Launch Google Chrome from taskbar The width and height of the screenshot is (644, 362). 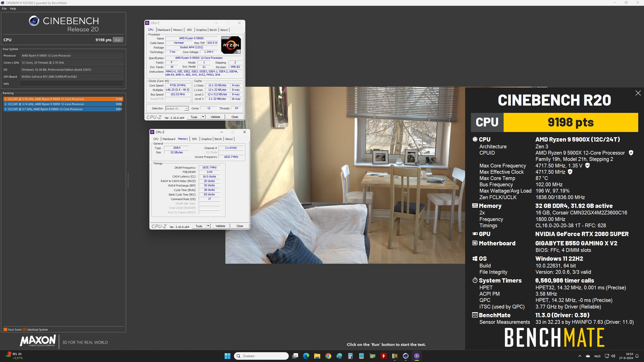(328, 356)
